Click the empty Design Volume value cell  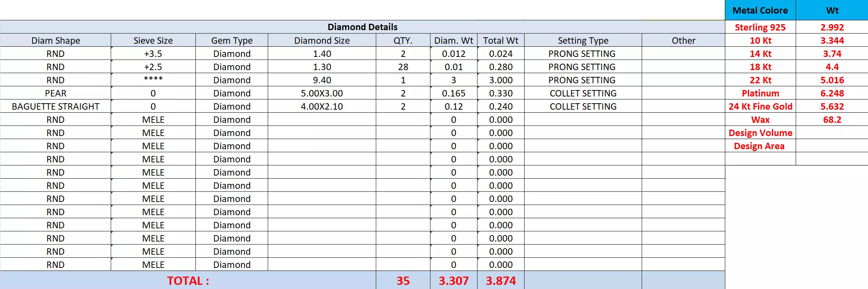click(832, 133)
